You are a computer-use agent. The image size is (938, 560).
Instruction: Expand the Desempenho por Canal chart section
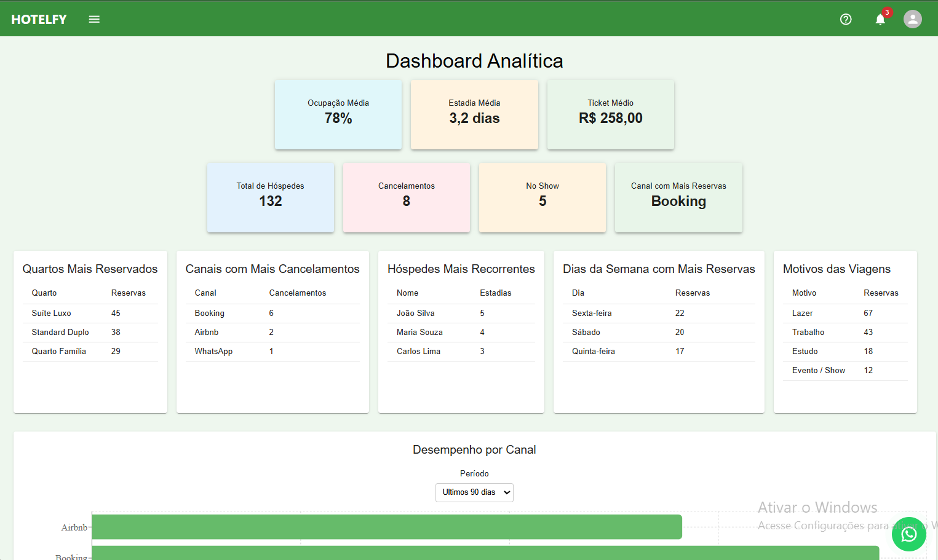coord(474,449)
